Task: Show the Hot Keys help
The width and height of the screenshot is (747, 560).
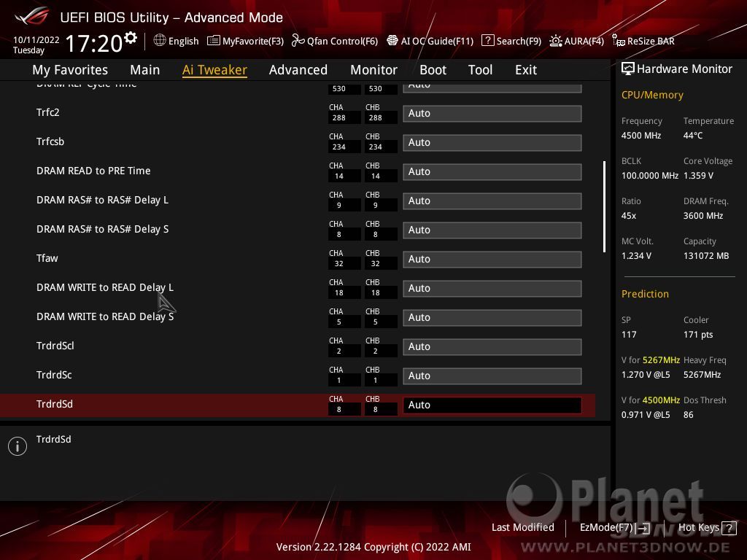Action: click(x=707, y=528)
